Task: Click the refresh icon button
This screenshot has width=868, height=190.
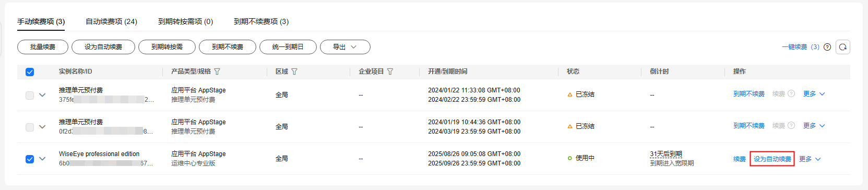Action: point(842,47)
